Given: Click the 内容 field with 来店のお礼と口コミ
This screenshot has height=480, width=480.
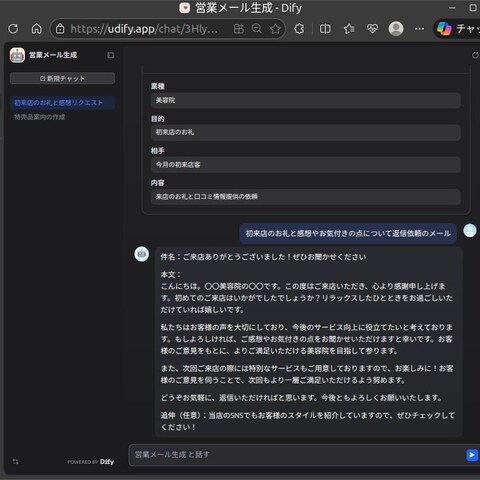Looking at the screenshot, I should point(306,197).
